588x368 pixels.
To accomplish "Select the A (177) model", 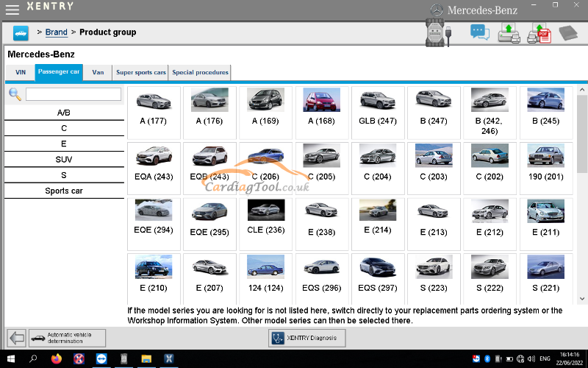I will (154, 113).
